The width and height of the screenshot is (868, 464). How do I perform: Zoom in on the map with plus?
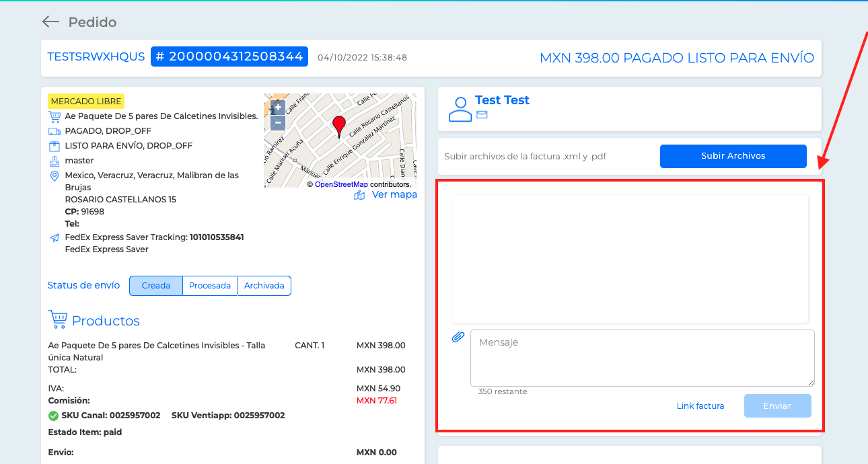coord(278,108)
